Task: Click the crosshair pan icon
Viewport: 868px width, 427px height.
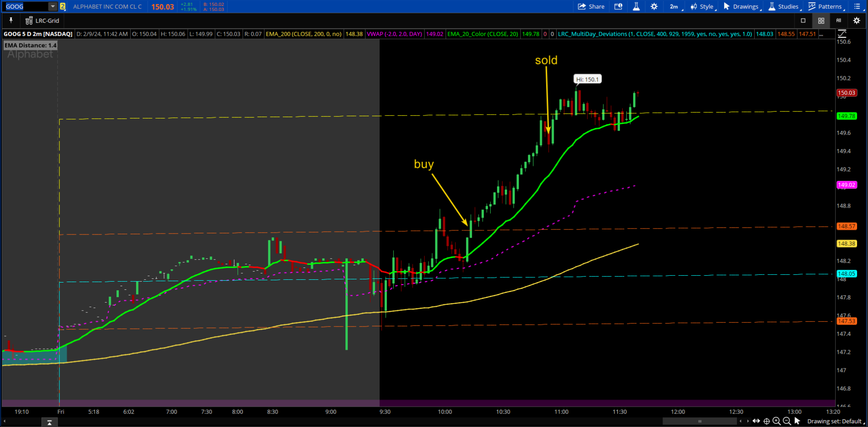Action: coord(767,421)
